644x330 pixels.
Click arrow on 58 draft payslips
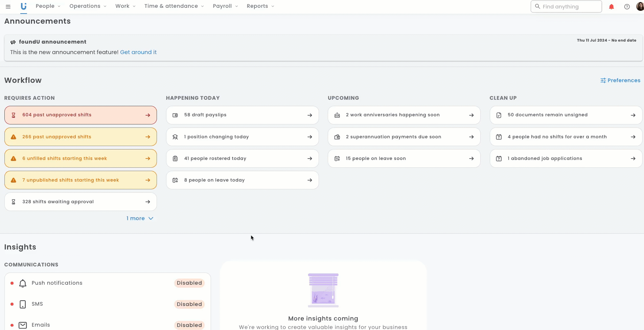pos(309,115)
